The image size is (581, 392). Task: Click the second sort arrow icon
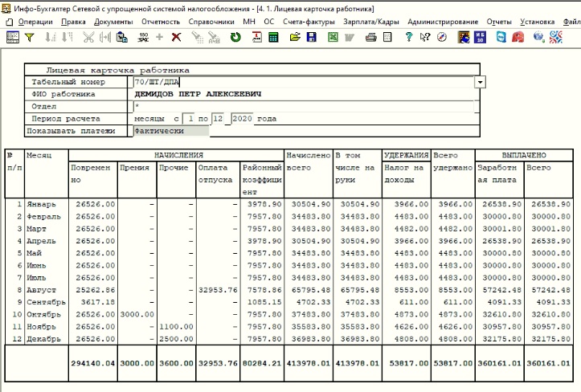click(67, 37)
